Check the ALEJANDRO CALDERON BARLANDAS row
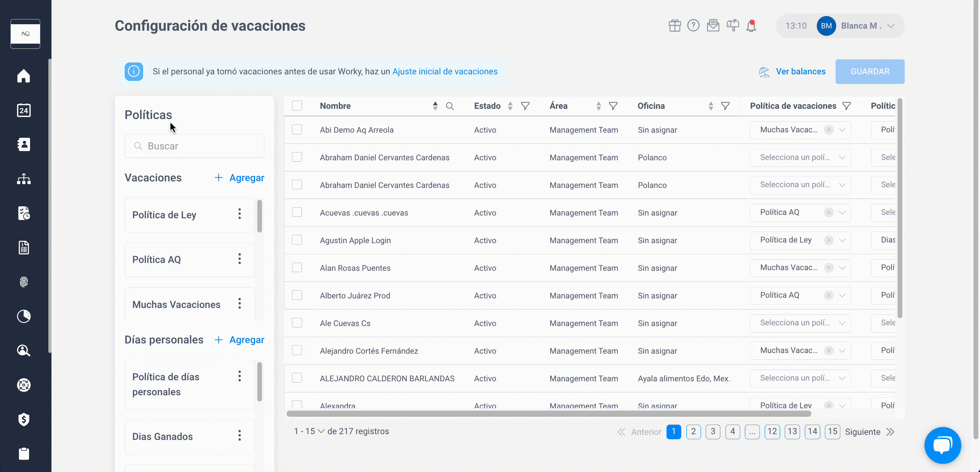The width and height of the screenshot is (980, 472). pyautogui.click(x=297, y=378)
